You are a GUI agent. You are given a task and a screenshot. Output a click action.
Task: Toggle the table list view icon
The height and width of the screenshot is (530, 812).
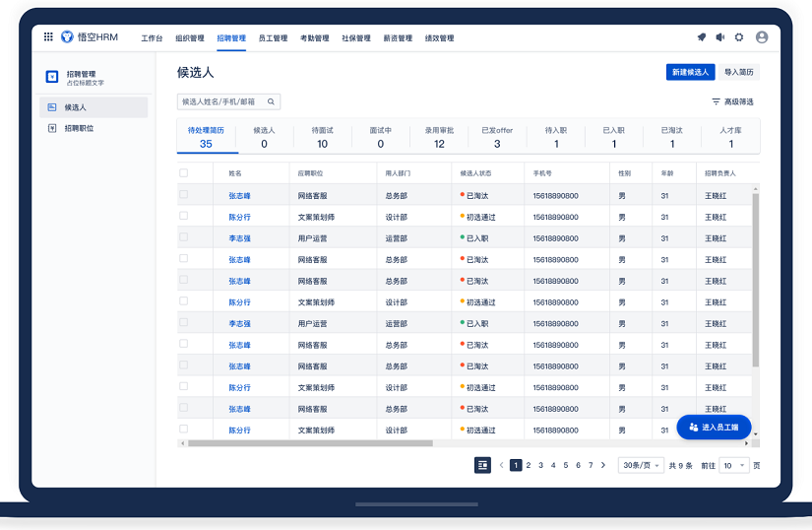(x=482, y=465)
